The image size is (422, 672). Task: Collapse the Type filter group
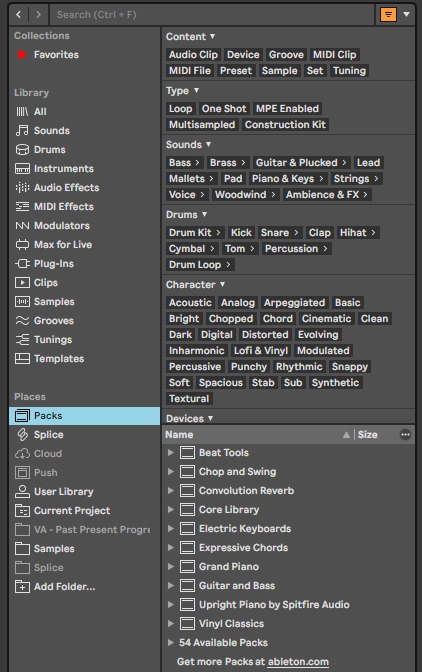click(196, 90)
